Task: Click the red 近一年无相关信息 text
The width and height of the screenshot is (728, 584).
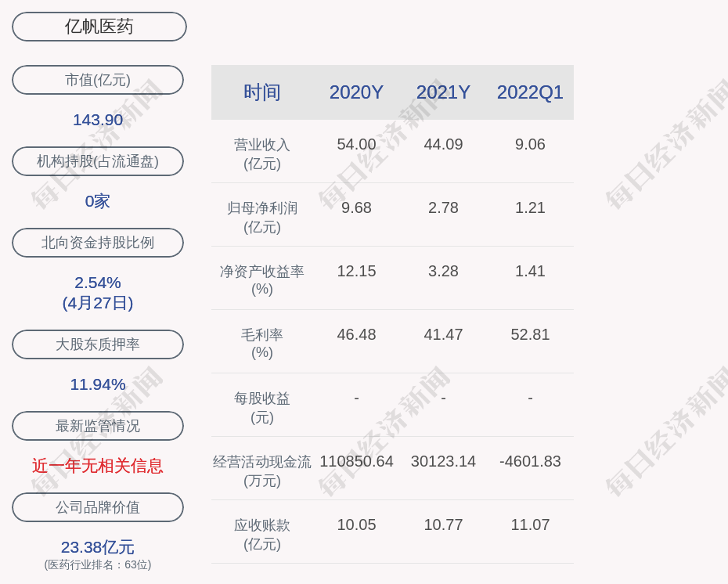Action: point(98,466)
